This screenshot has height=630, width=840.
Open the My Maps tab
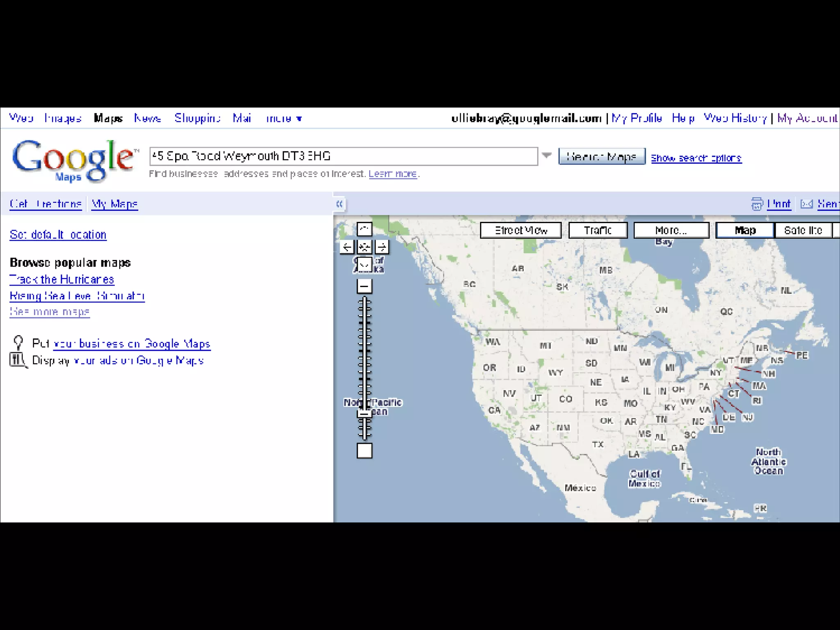pos(114,204)
